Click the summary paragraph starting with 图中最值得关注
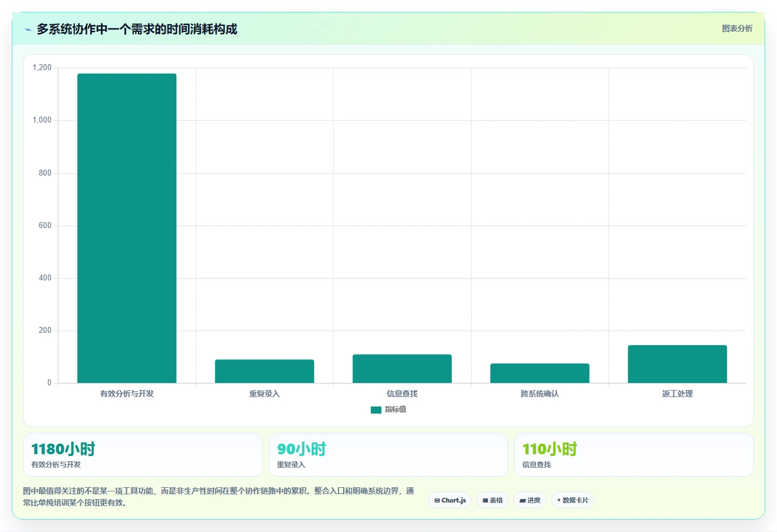Screen dimensions: 777x532 tap(219, 497)
